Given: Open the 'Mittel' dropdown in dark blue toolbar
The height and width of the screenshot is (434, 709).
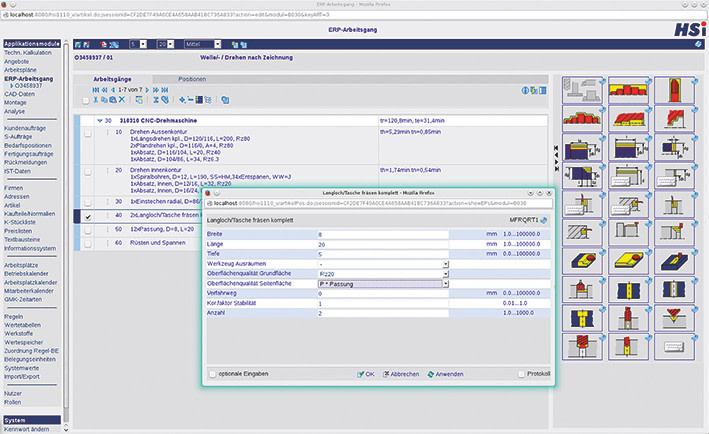Looking at the screenshot, I should [217, 44].
